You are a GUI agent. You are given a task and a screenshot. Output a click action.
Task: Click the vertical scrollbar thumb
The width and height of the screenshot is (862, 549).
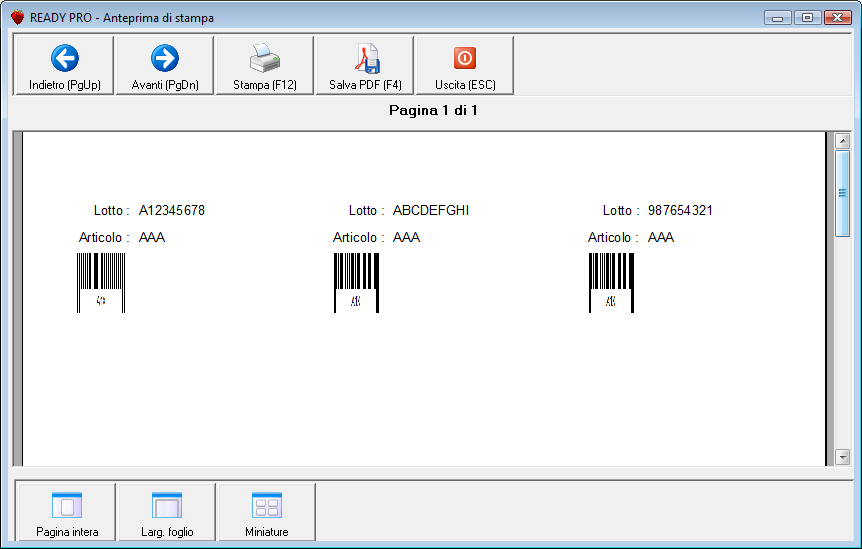[842, 193]
